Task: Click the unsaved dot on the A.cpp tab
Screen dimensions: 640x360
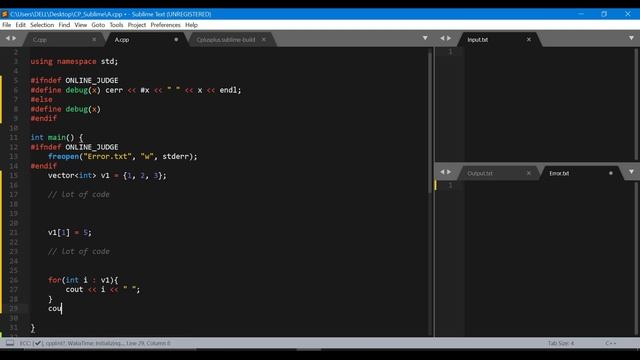Action: click(176, 40)
